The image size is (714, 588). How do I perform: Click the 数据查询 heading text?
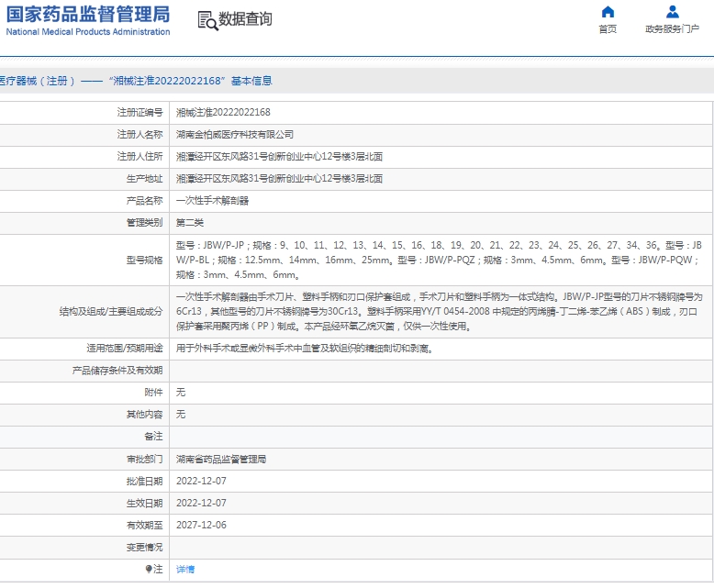(245, 19)
